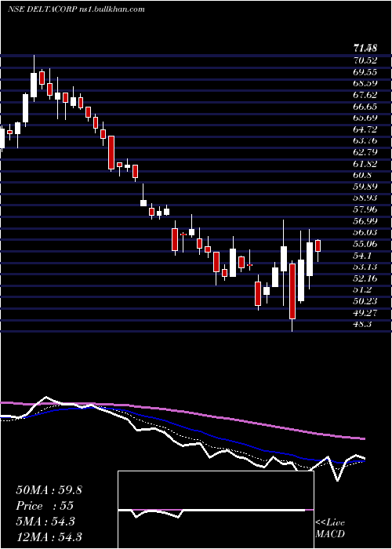Click the 12MA : 54.3 readout
This screenshot has width=392, height=549.
(49, 536)
